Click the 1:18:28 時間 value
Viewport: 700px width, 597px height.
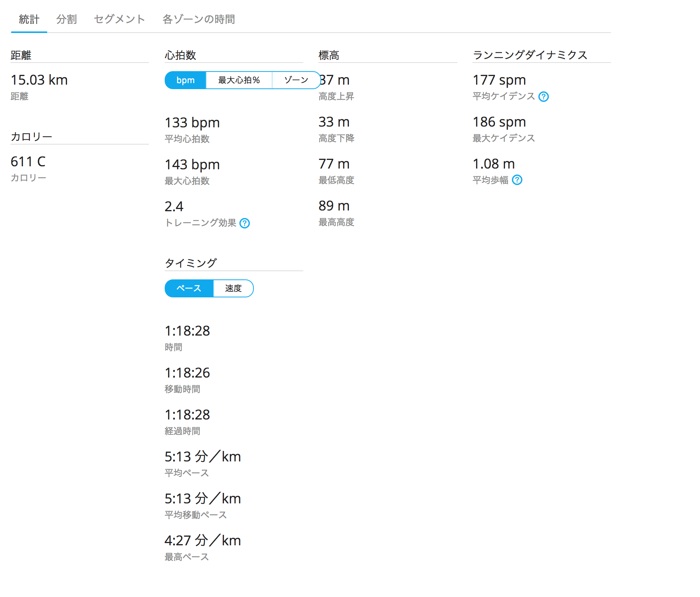point(188,331)
